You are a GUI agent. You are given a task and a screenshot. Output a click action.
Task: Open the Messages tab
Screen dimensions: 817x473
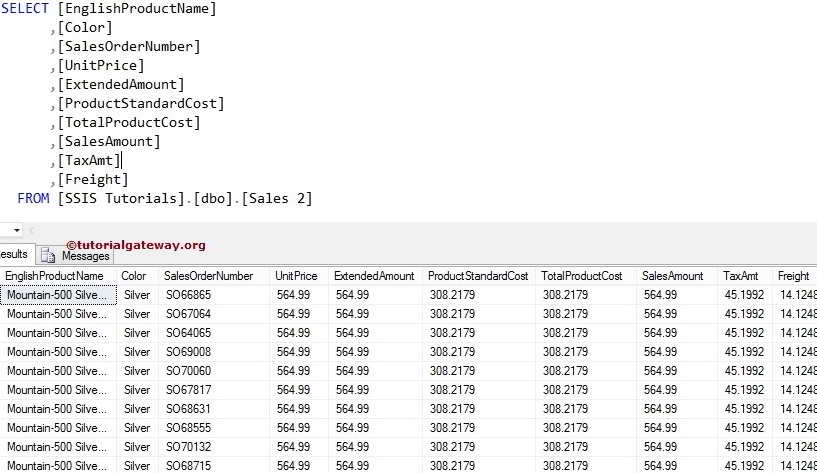coord(75,255)
